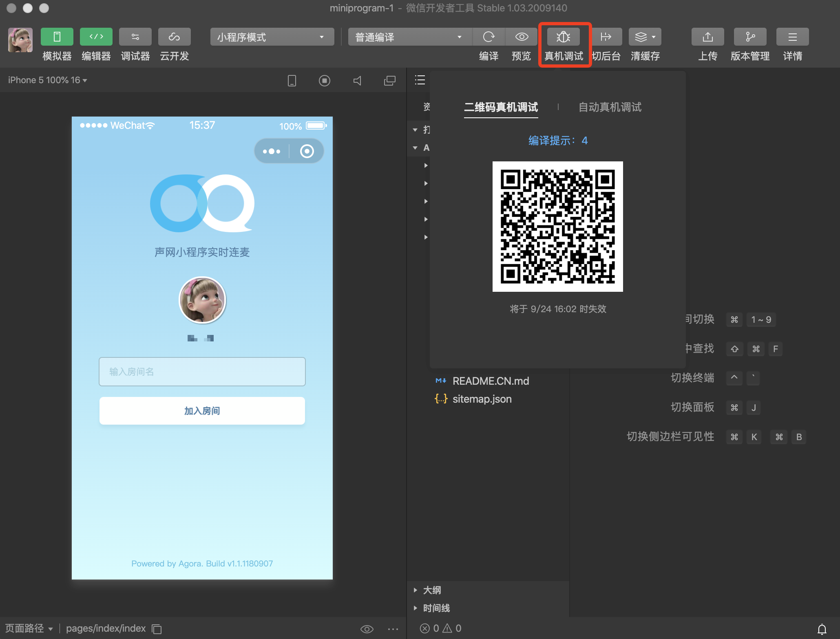Open sitemap.json file
This screenshot has width=840, height=639.
[x=482, y=399]
